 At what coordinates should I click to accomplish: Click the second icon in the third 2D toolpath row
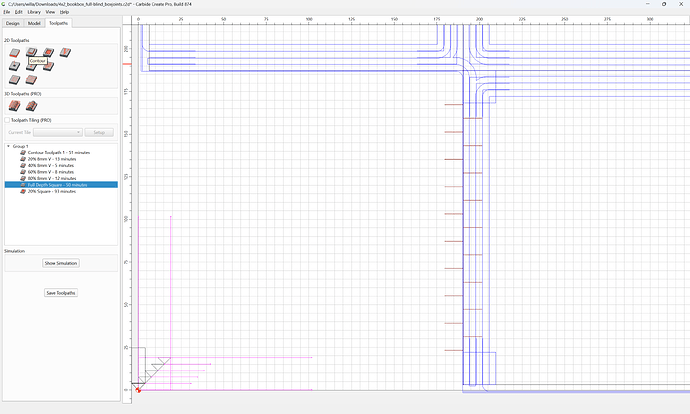click(31, 80)
